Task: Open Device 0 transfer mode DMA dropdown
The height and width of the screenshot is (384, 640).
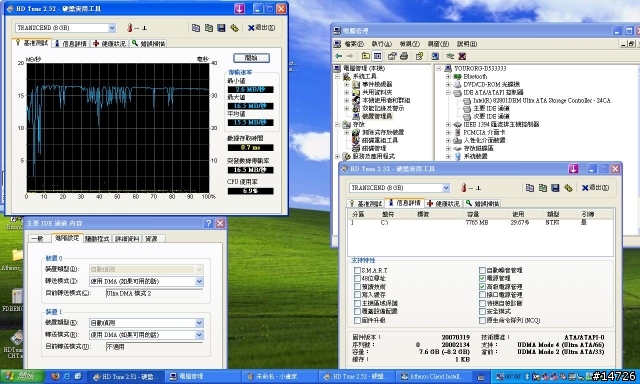Action: click(199, 281)
